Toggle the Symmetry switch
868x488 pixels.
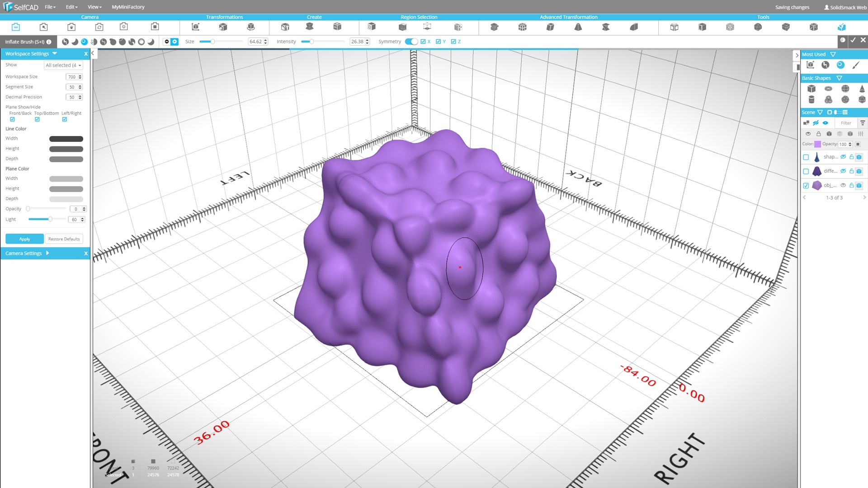[411, 42]
